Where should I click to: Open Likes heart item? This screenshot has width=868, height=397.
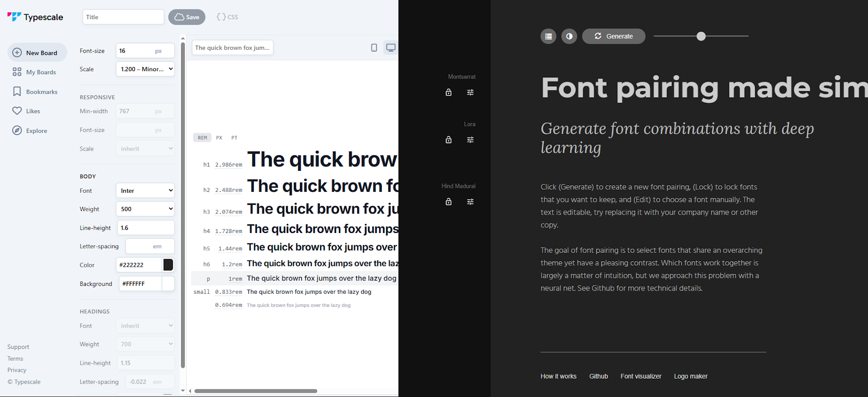26,111
